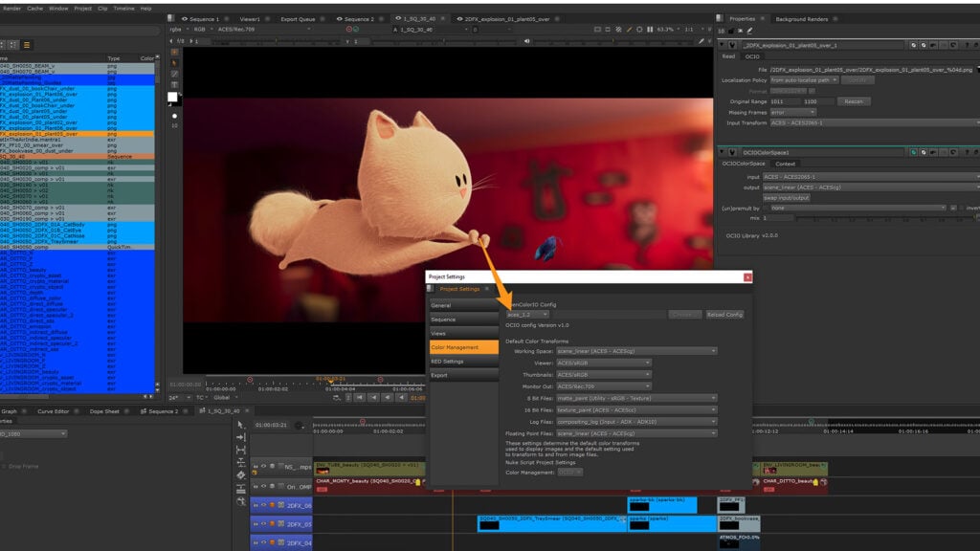
Task: Select the bottom timeline tool
Action: coord(240,501)
